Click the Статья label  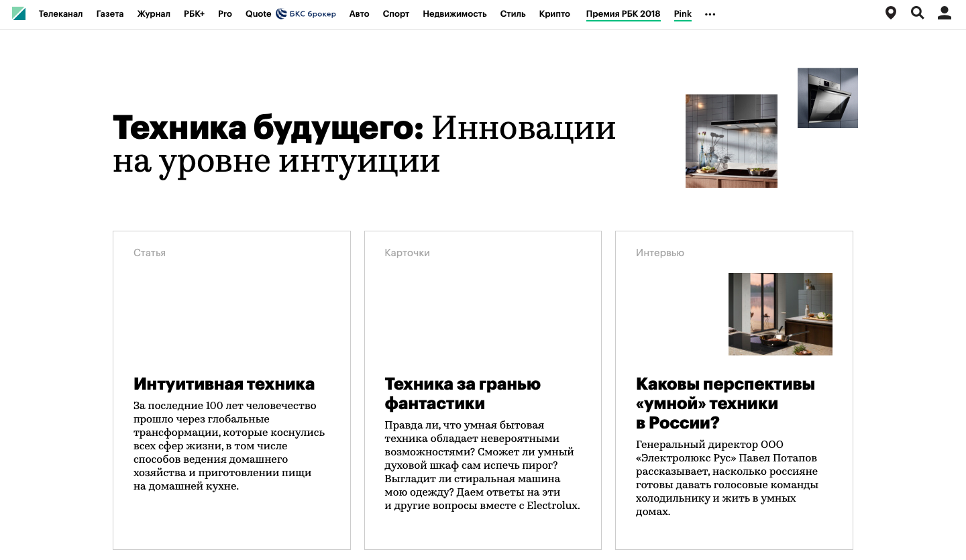coord(150,253)
